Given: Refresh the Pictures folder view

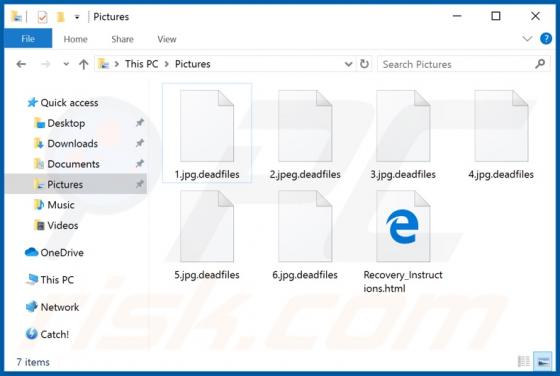Looking at the screenshot, I should click(x=364, y=64).
